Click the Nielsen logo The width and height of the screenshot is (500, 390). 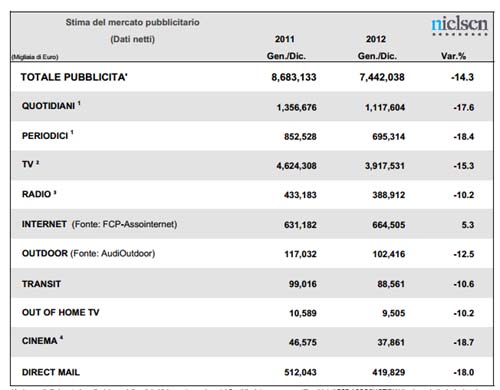click(x=459, y=26)
